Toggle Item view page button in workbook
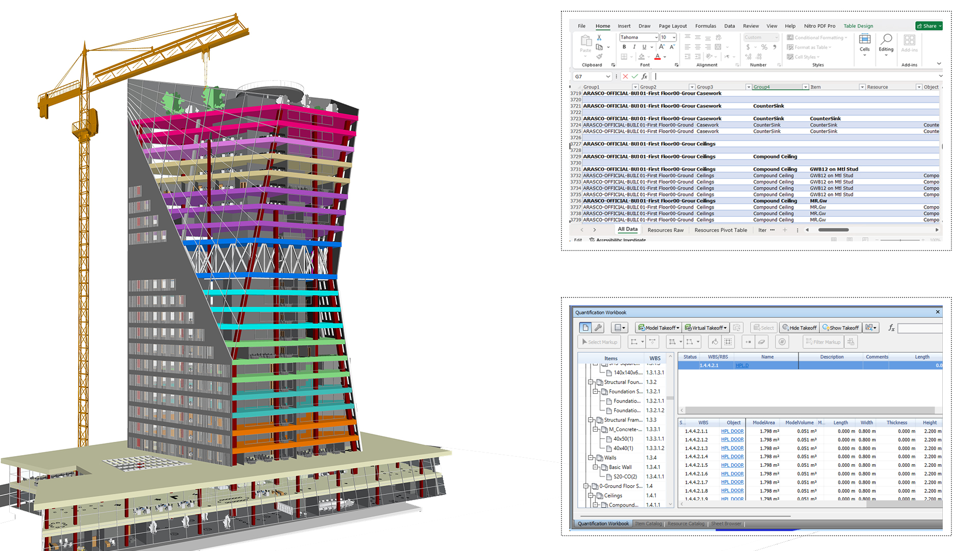Screen dimensions: 980x551 (585, 328)
